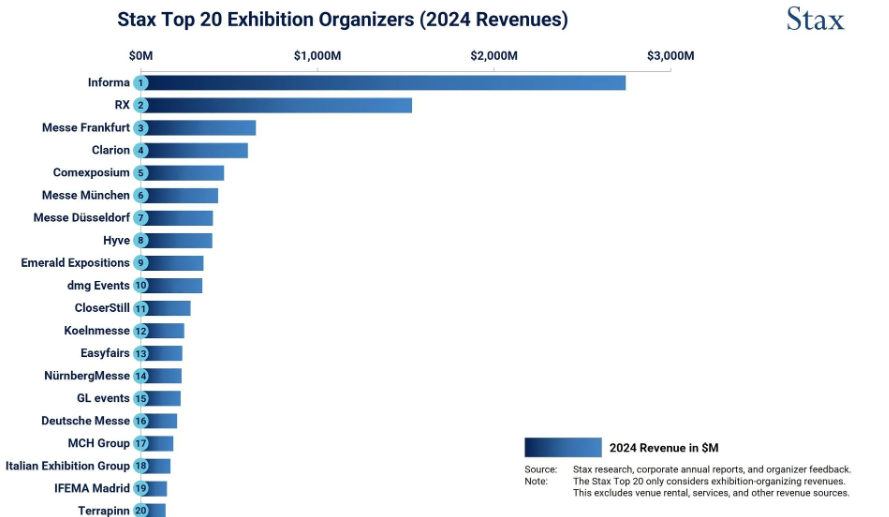Viewport: 889px width, 517px height.
Task: Click the Italian Exhibition Group label
Action: 67,466
